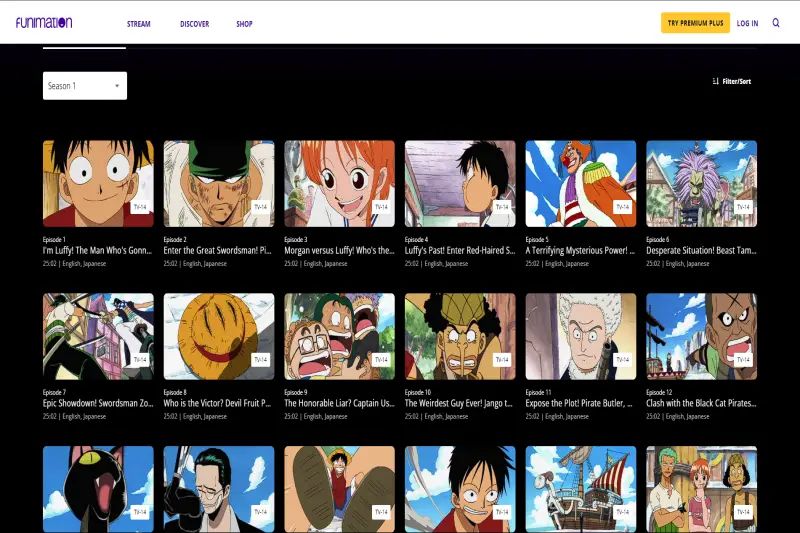Click the "Episode 1" label

(x=54, y=239)
